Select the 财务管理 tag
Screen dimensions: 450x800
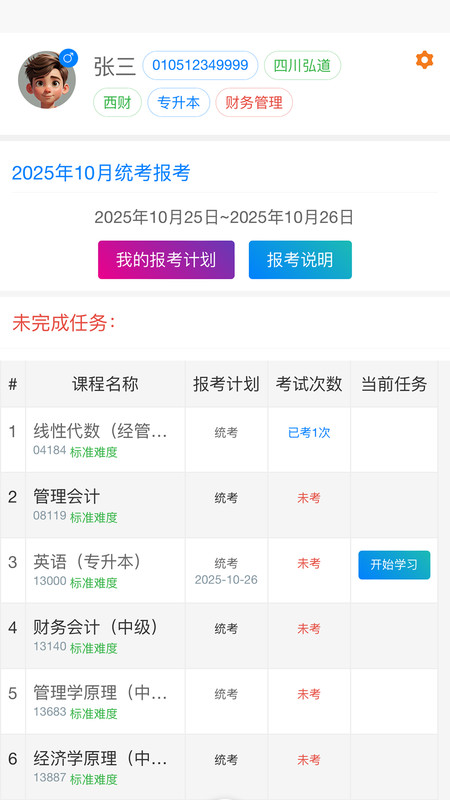point(254,103)
